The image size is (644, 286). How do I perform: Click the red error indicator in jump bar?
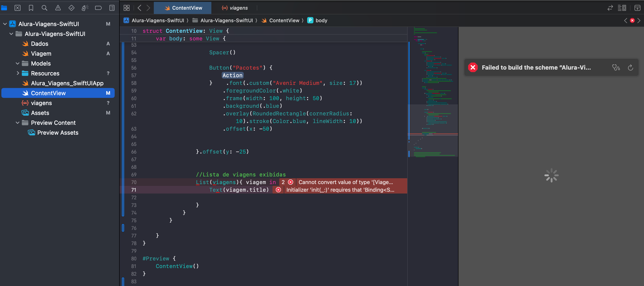632,20
